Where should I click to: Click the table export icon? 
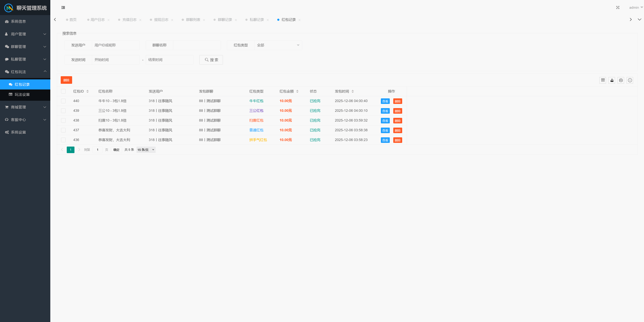[x=612, y=80]
